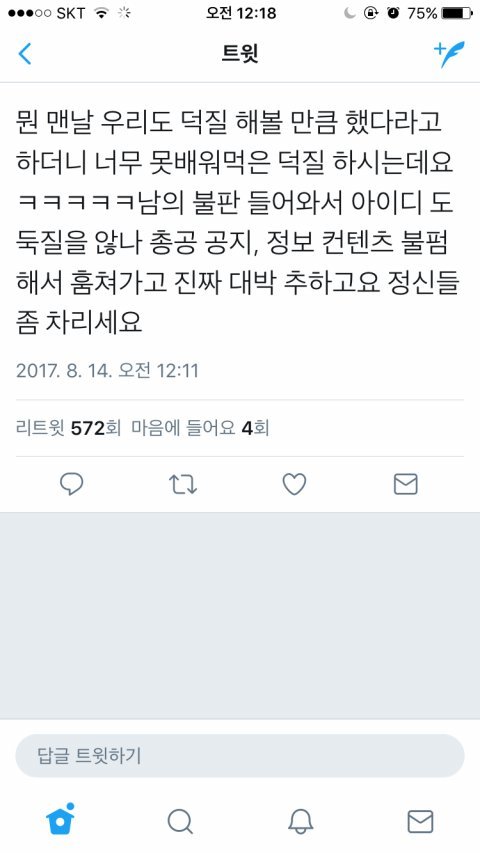Retweet this tweet using the arrows icon
The width and height of the screenshot is (480, 853).
click(x=182, y=484)
